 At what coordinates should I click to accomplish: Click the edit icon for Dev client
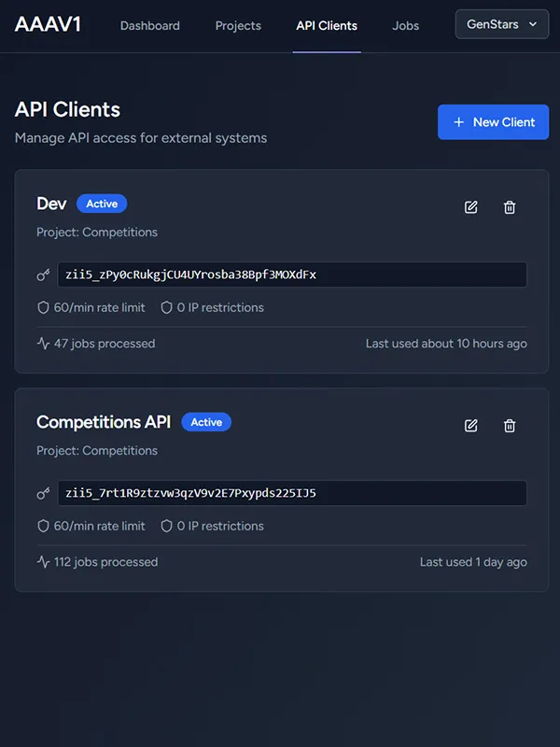[x=471, y=207]
